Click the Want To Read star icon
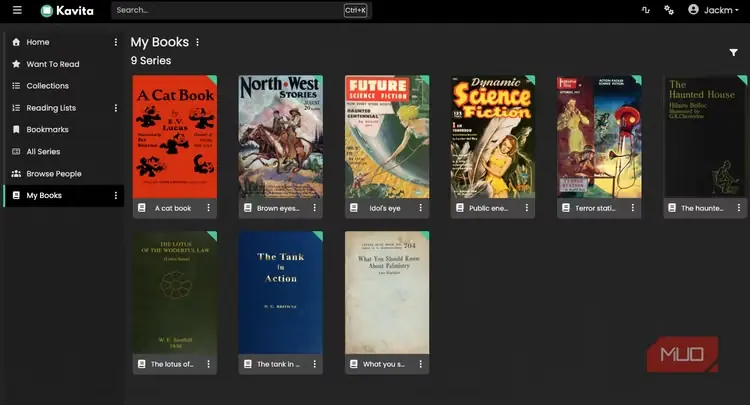The width and height of the screenshot is (750, 405). click(x=16, y=64)
